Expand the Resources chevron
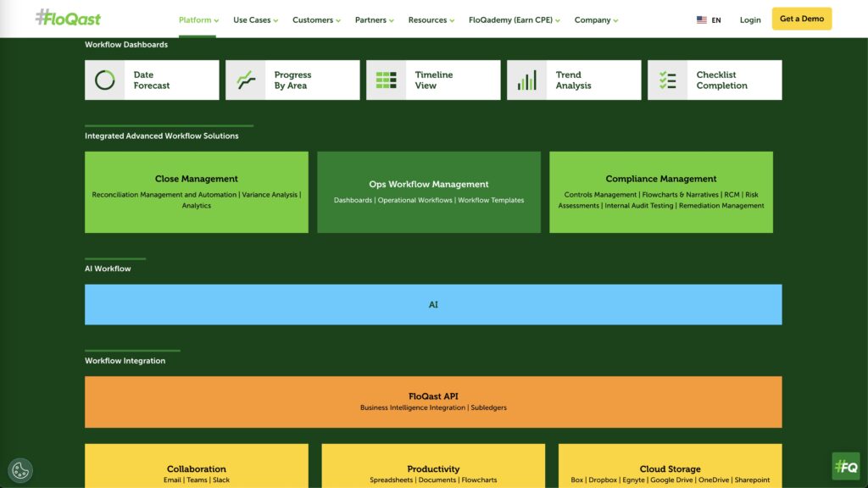The width and height of the screenshot is (868, 488). 452,20
